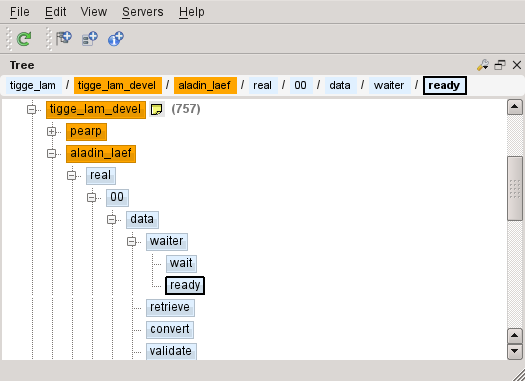
Task: Click the scroll-up arrow at the top of the scrollbar
Action: tap(515, 107)
